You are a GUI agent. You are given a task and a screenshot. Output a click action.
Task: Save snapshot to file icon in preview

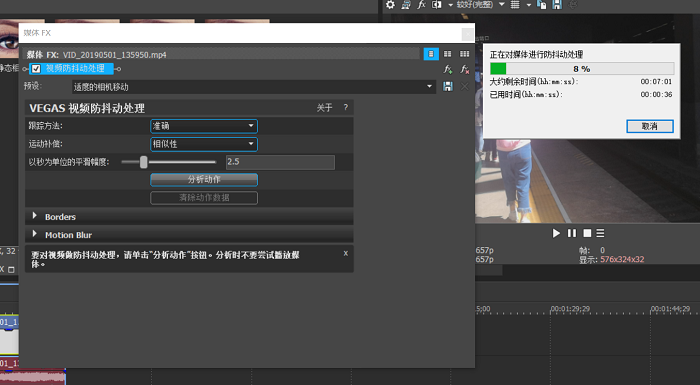pyautogui.click(x=557, y=4)
